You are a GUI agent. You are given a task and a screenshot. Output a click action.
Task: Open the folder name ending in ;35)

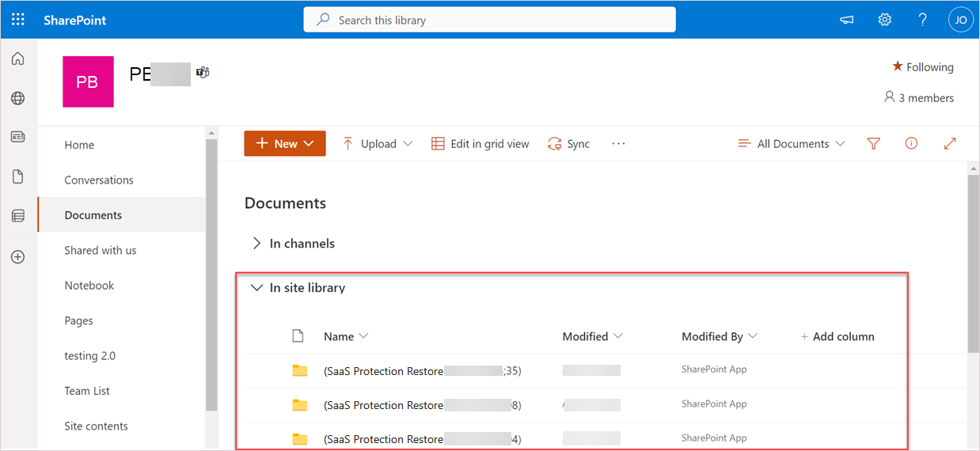tap(423, 370)
